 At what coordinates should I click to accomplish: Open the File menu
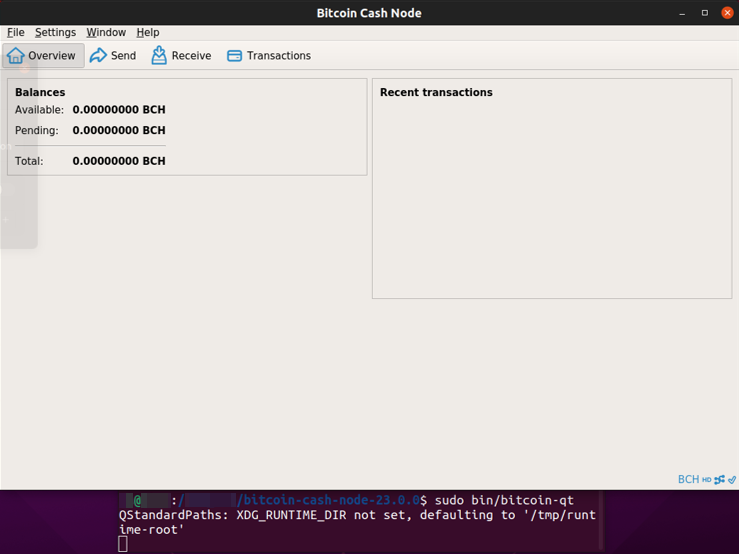coord(16,32)
